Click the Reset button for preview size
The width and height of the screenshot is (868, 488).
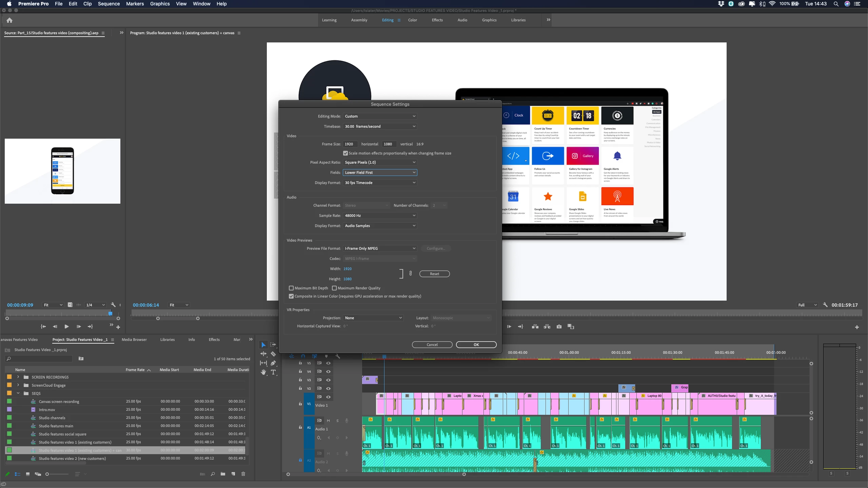click(434, 274)
